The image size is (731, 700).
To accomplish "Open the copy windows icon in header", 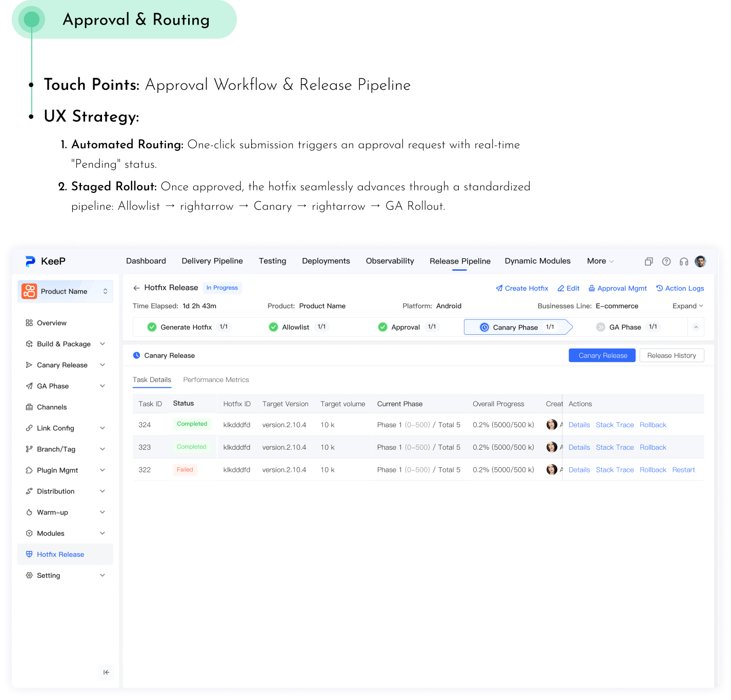I will click(x=649, y=262).
